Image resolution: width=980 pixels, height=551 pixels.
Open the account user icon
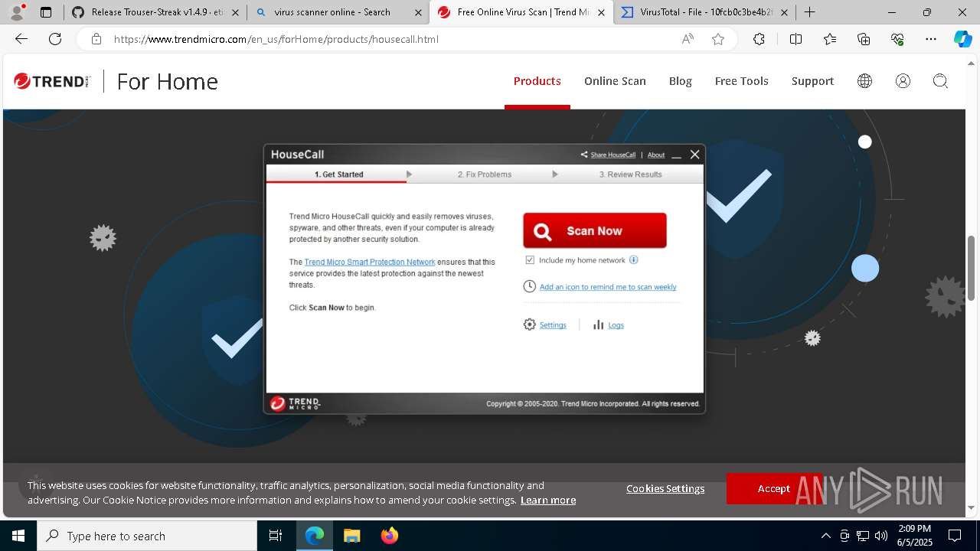(903, 81)
